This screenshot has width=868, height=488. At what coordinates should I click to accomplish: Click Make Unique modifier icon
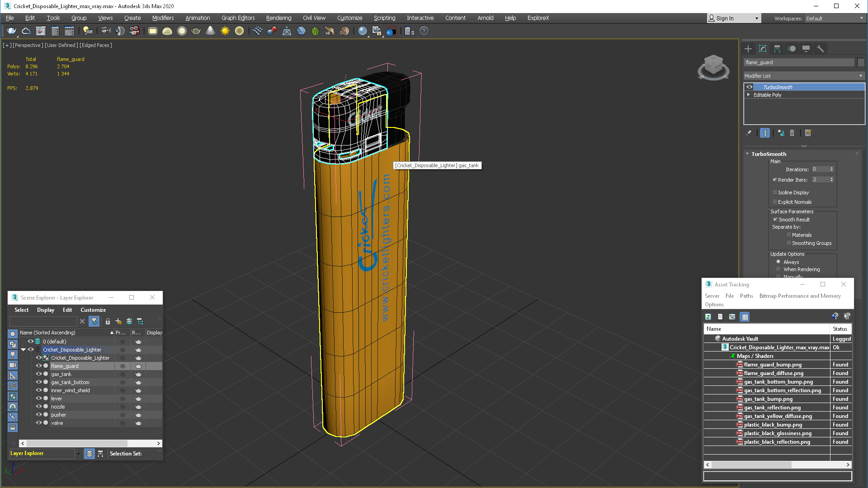781,133
